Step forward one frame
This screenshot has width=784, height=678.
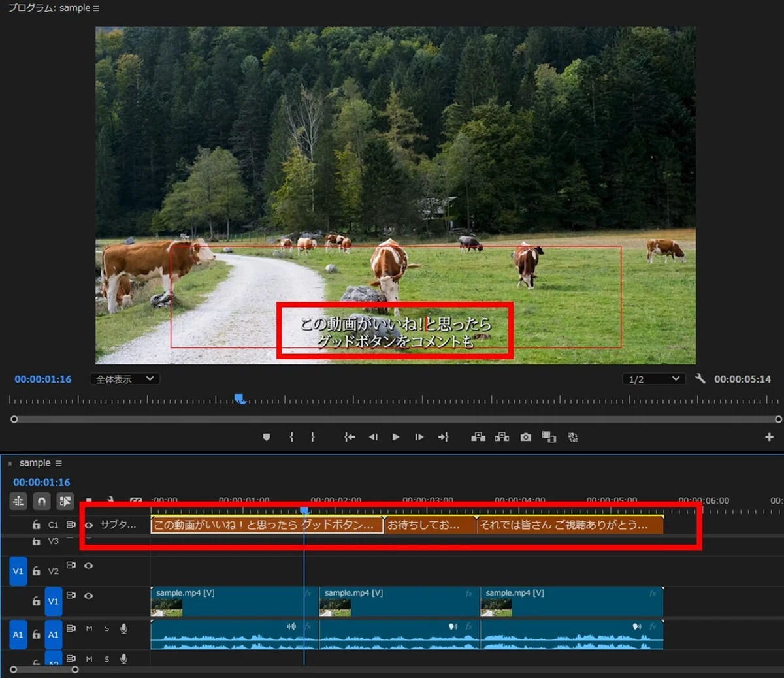[x=419, y=437]
